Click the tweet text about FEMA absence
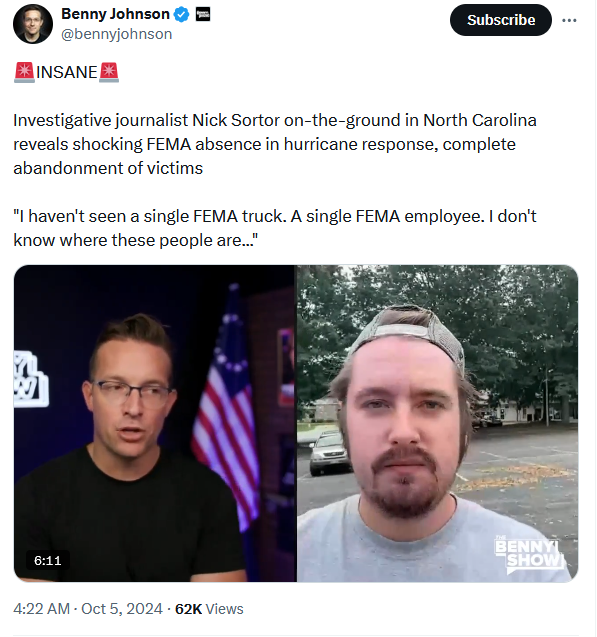 tap(275, 144)
